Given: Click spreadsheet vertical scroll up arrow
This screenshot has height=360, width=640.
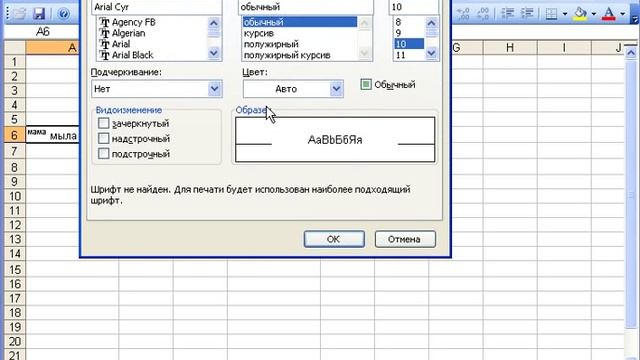Looking at the screenshot, I should pyautogui.click(x=631, y=53).
